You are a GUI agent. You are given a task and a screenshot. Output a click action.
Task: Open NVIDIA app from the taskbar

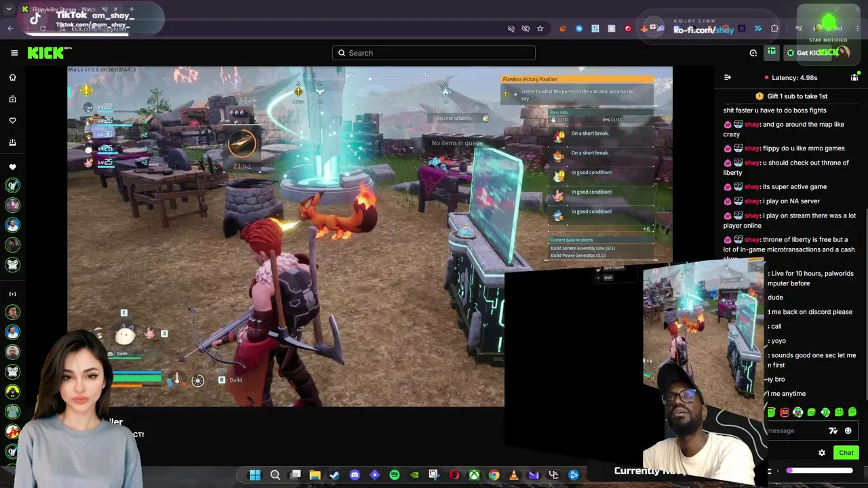point(414,475)
